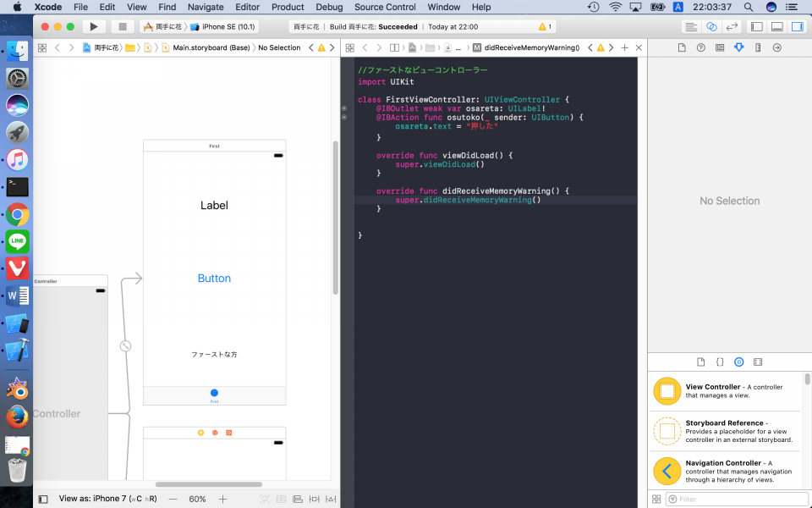Zoom out the storyboard canvas
Image resolution: width=812 pixels, height=508 pixels.
tap(173, 500)
